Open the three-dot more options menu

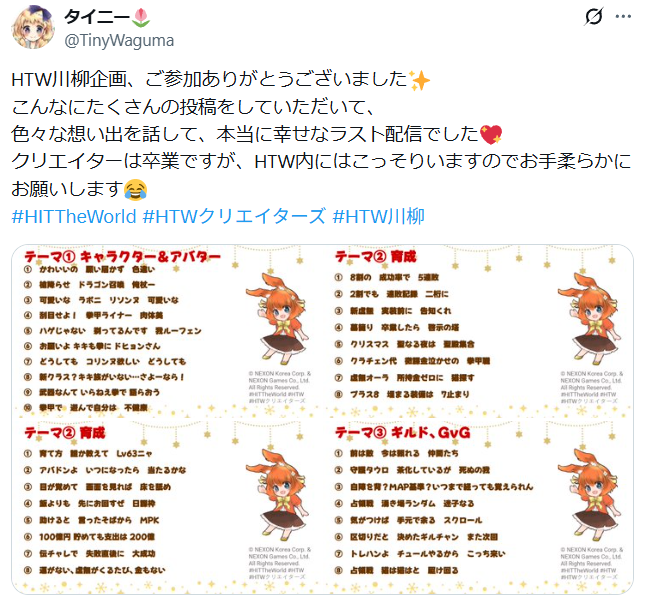[623, 17]
